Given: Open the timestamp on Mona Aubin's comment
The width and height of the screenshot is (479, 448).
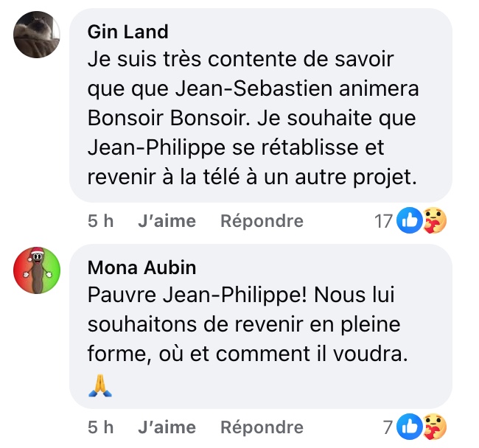Looking at the screenshot, I should click(x=100, y=427).
